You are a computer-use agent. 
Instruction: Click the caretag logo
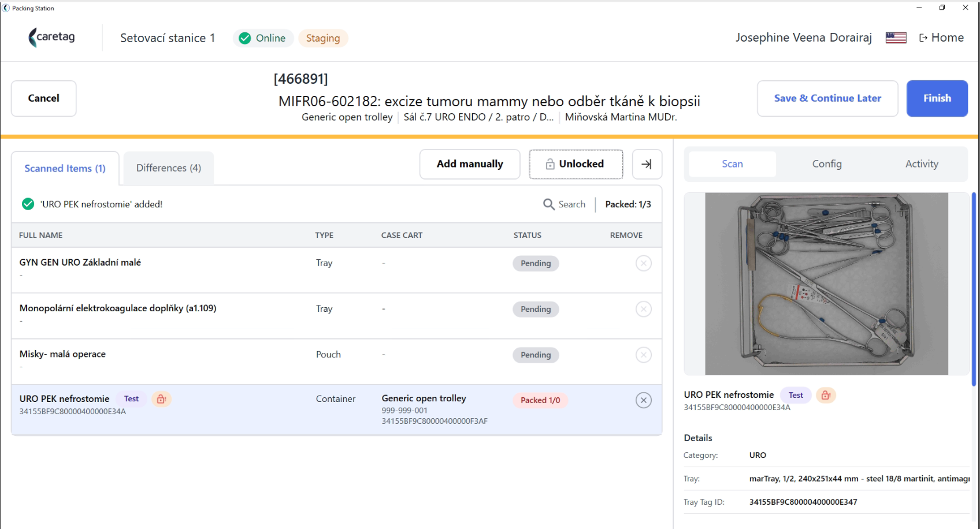tap(52, 37)
